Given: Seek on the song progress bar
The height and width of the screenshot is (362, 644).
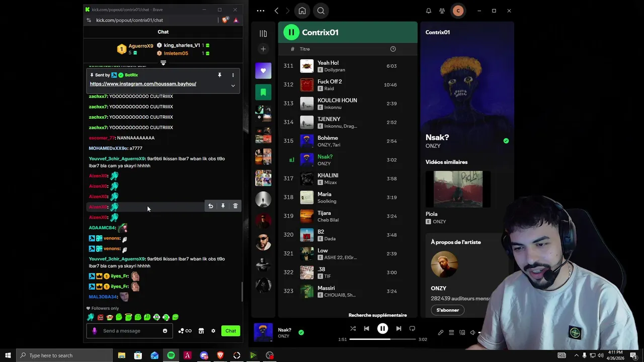Looking at the screenshot, I should 382,339.
